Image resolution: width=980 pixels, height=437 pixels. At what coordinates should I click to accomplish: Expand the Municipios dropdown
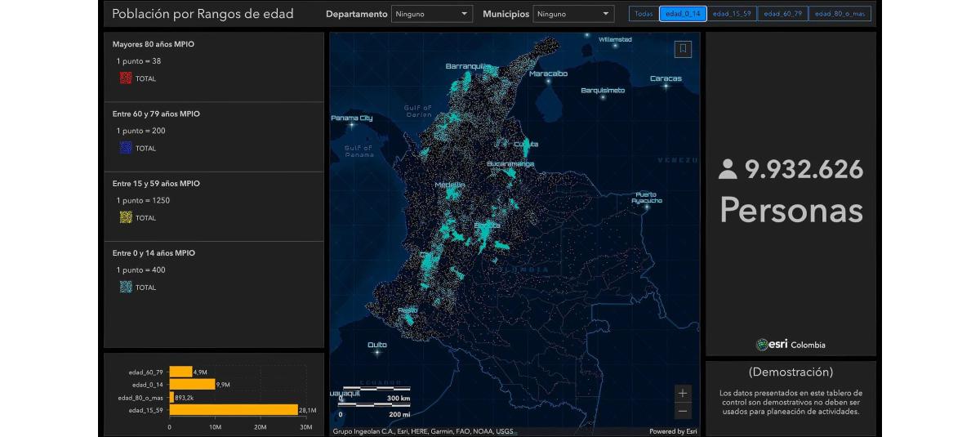(x=572, y=14)
